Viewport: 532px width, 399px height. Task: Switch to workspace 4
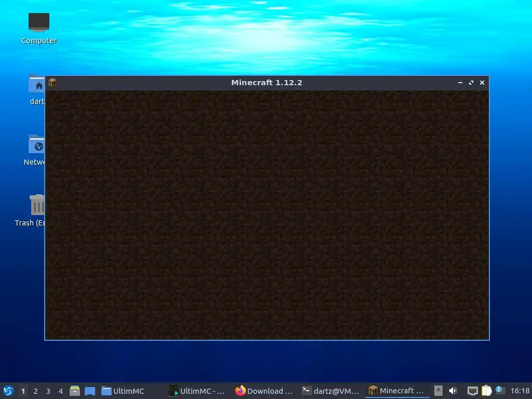tap(61, 391)
